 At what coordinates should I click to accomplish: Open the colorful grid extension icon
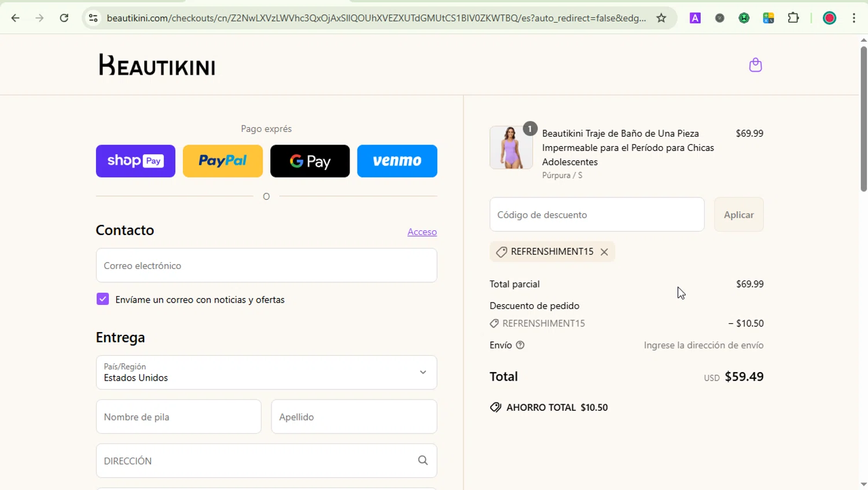[768, 18]
